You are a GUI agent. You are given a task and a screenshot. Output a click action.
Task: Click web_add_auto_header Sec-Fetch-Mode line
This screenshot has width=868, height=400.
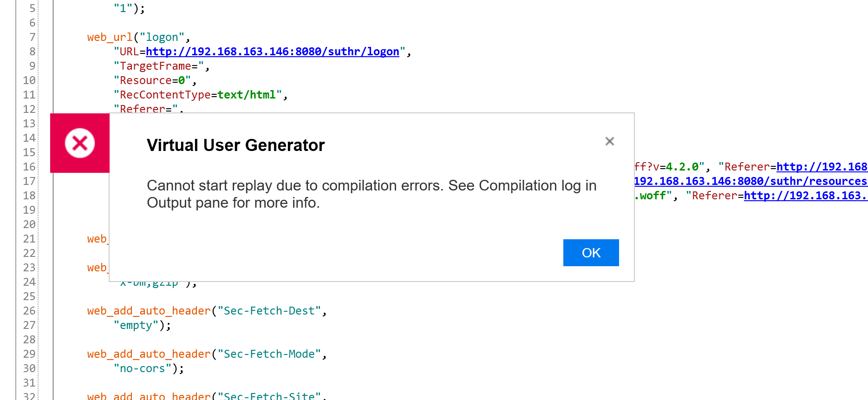pyautogui.click(x=207, y=354)
